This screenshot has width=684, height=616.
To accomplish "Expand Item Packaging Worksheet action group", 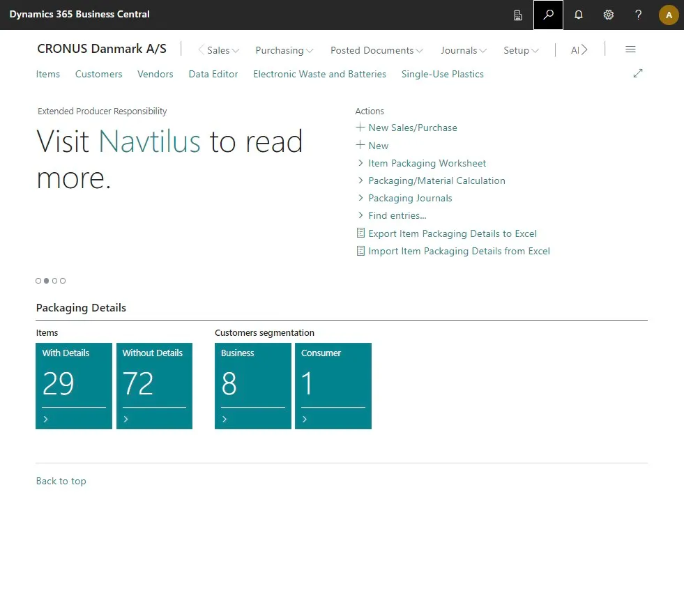I will [x=360, y=162].
